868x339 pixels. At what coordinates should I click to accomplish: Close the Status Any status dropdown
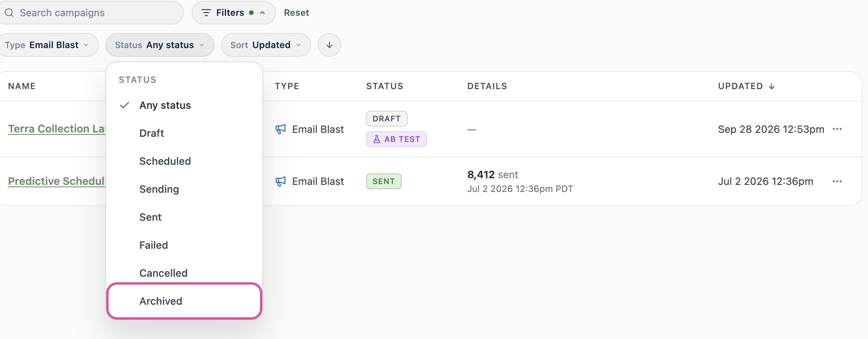pos(160,45)
